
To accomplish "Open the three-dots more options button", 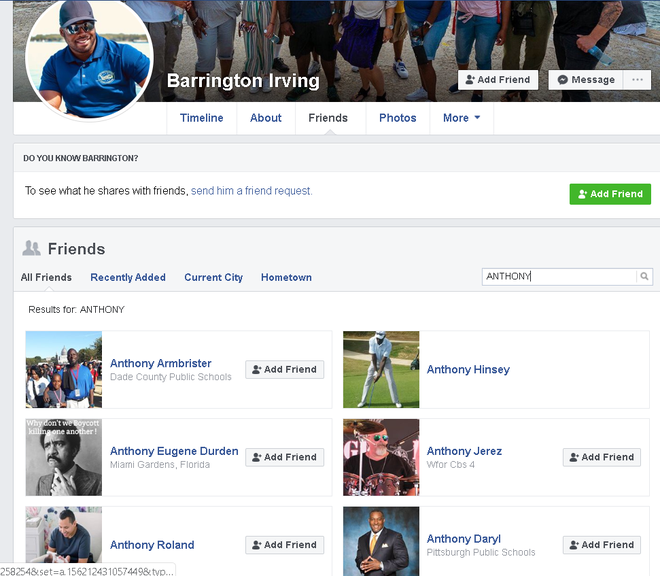I will tap(636, 80).
